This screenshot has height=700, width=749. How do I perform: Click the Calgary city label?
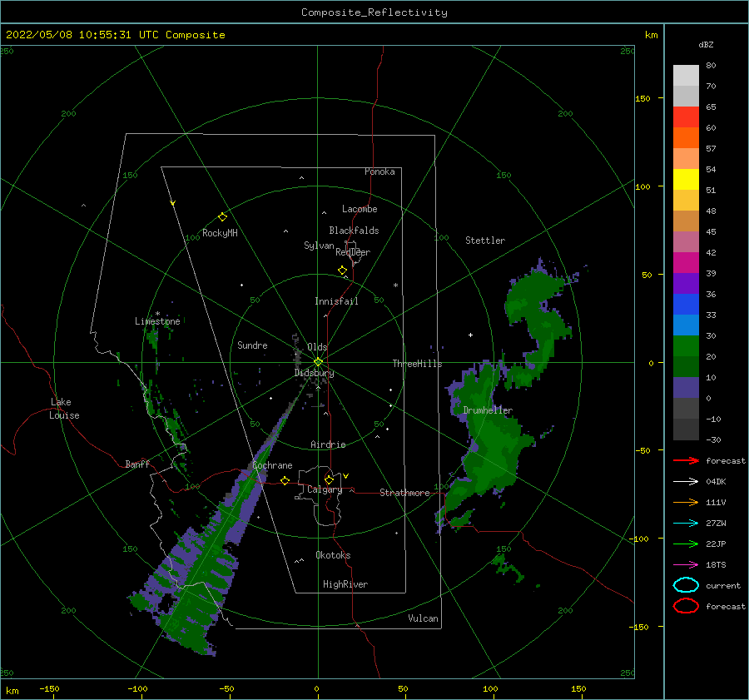(x=325, y=489)
